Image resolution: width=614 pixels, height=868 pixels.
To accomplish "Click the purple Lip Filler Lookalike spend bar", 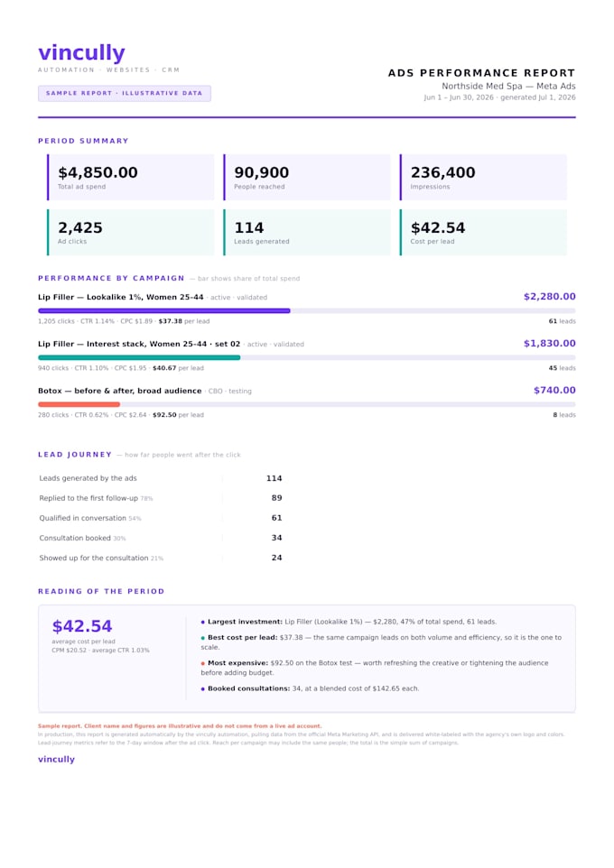I will point(164,310).
